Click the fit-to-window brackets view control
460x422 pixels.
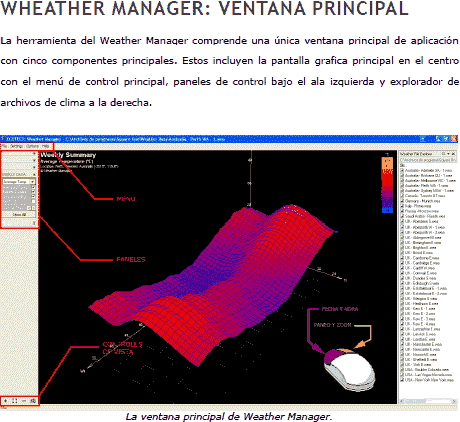click(15, 401)
